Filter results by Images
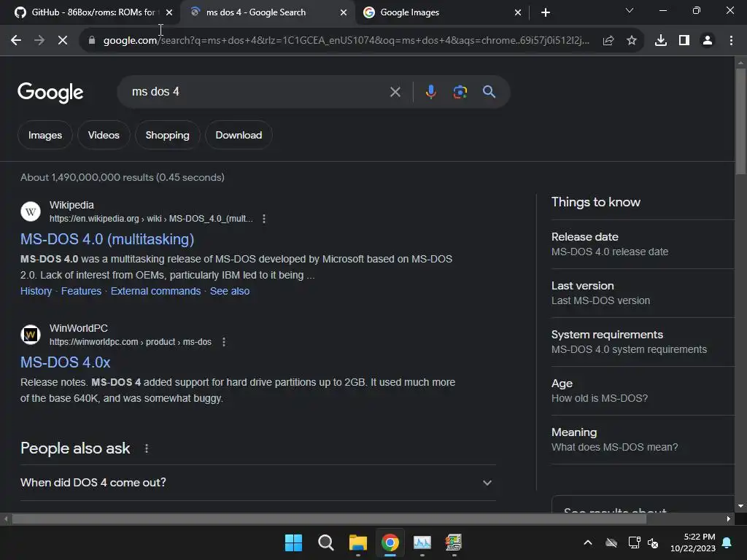 click(44, 135)
